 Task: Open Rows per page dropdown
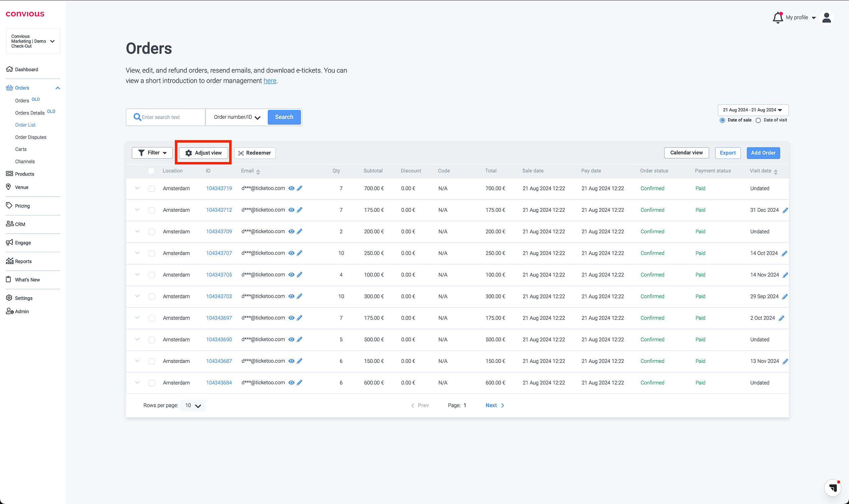(193, 406)
